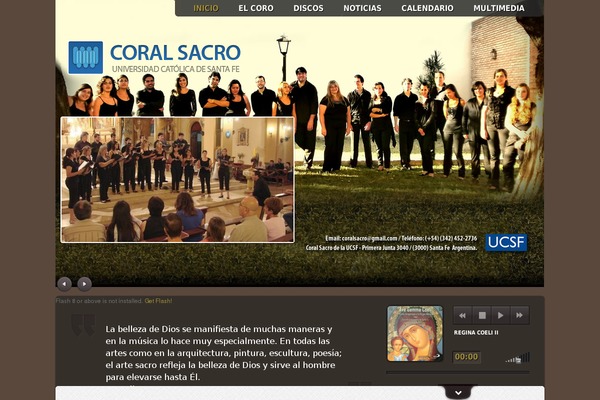Stop the audio player
The height and width of the screenshot is (400, 600).
click(x=482, y=315)
